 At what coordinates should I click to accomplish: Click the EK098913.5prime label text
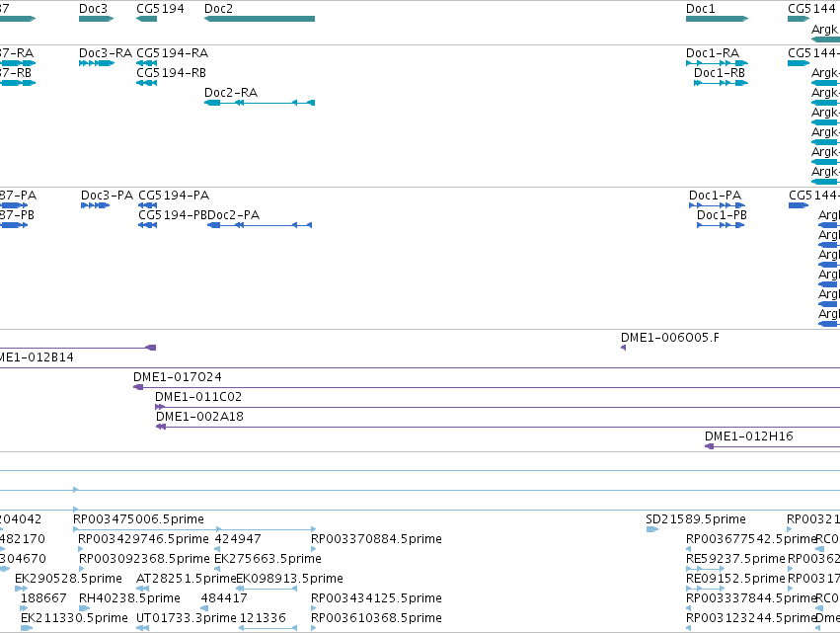tap(290, 579)
